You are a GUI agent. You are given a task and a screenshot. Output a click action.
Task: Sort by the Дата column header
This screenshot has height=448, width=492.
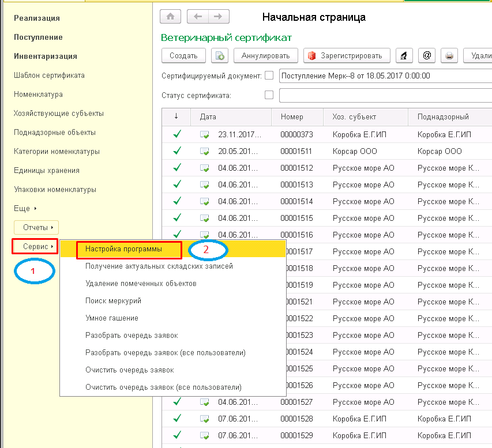point(231,116)
